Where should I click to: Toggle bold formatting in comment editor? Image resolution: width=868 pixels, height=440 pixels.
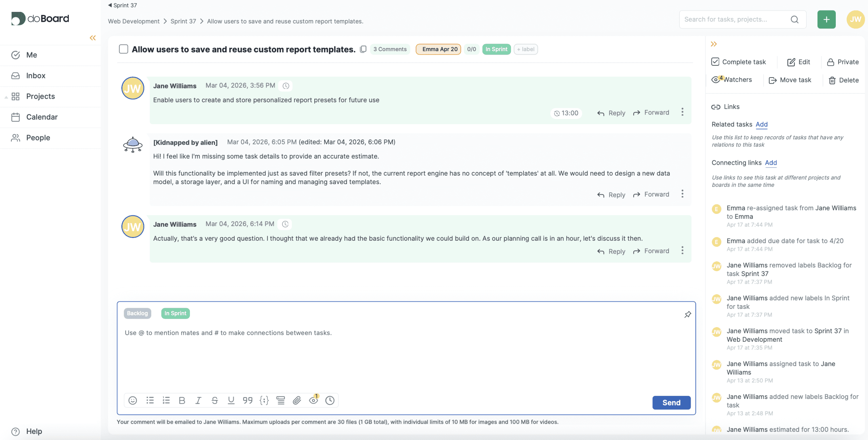click(x=182, y=400)
